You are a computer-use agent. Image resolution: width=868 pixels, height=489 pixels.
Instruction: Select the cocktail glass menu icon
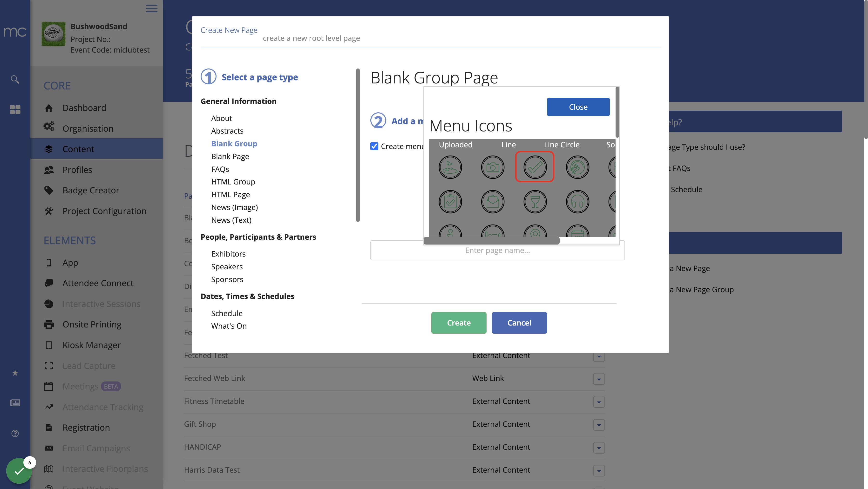click(x=535, y=202)
